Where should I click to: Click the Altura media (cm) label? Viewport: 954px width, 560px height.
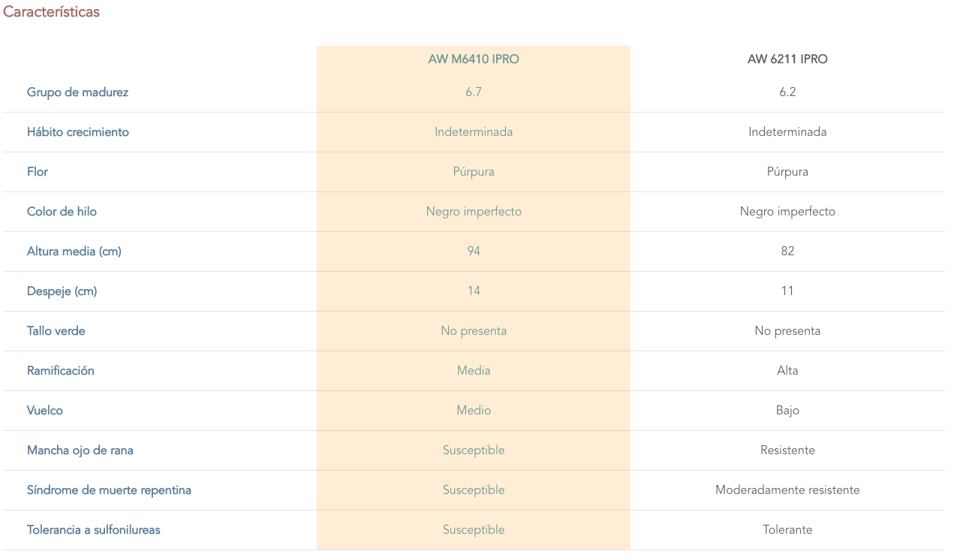(74, 251)
